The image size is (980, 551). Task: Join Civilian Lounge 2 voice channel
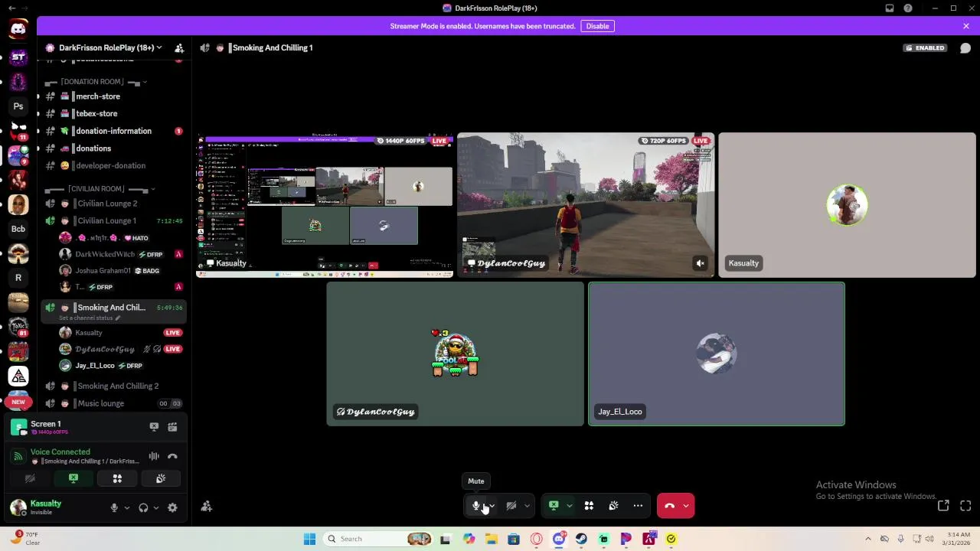coord(113,204)
